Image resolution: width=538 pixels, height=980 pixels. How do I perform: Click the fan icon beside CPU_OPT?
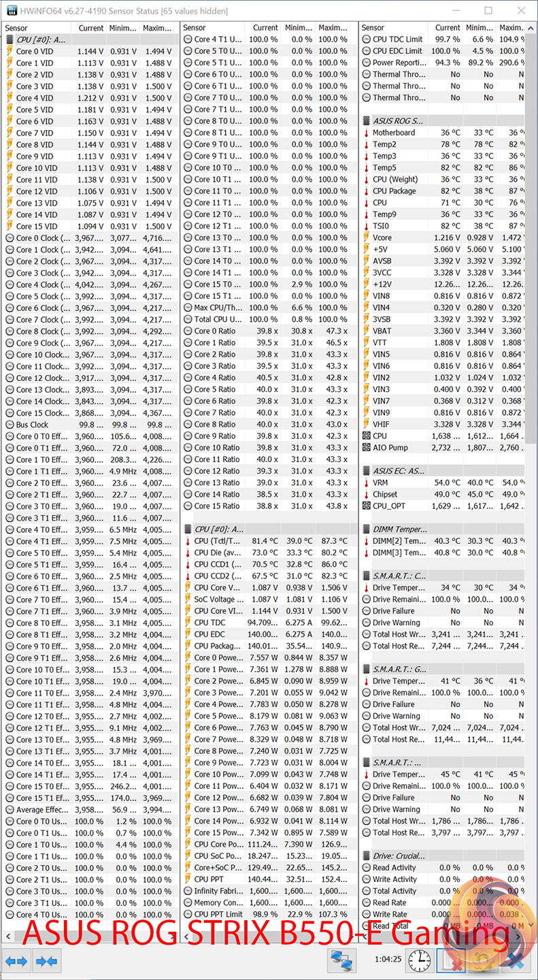[x=366, y=506]
